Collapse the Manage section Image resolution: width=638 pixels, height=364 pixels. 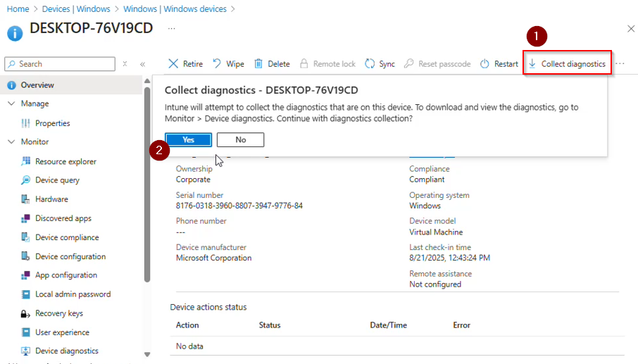[11, 103]
